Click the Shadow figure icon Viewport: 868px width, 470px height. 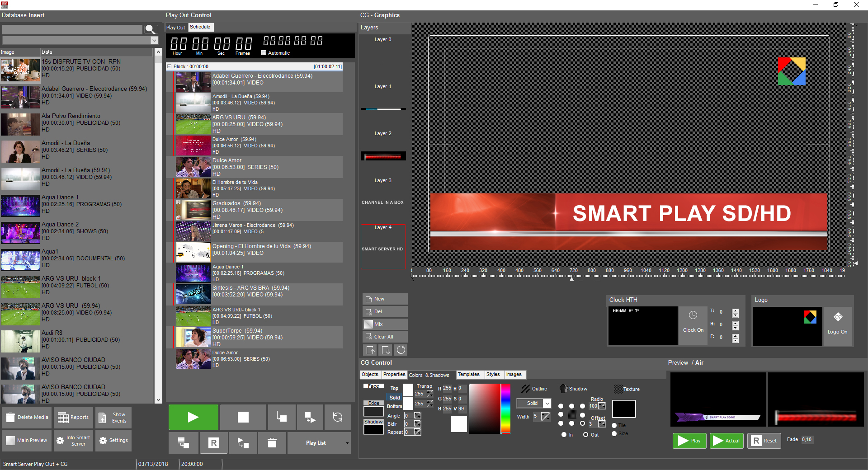click(x=563, y=389)
